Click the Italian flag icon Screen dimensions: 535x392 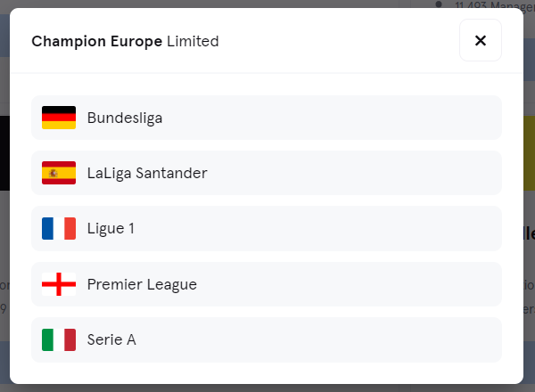(59, 339)
